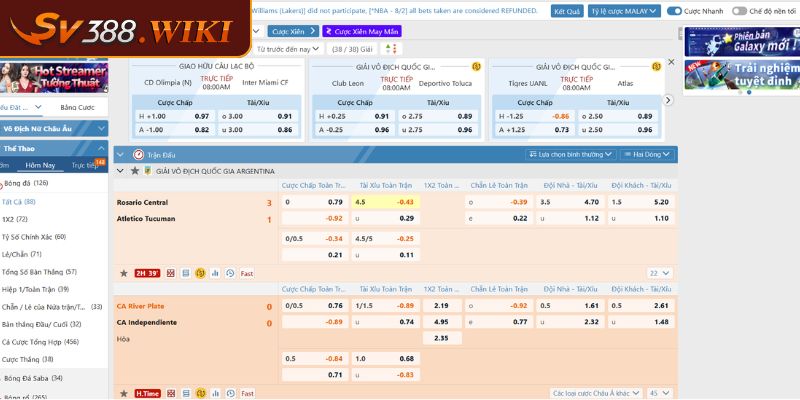Click the coin icon on Club Leon card
Screen dimensions: 800x400
(x=476, y=65)
